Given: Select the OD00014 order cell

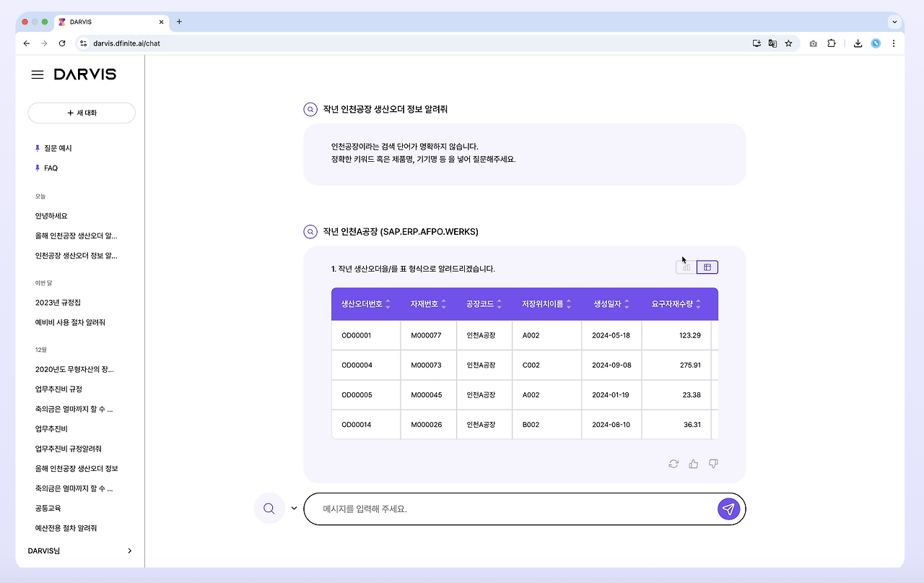Looking at the screenshot, I should [366, 425].
